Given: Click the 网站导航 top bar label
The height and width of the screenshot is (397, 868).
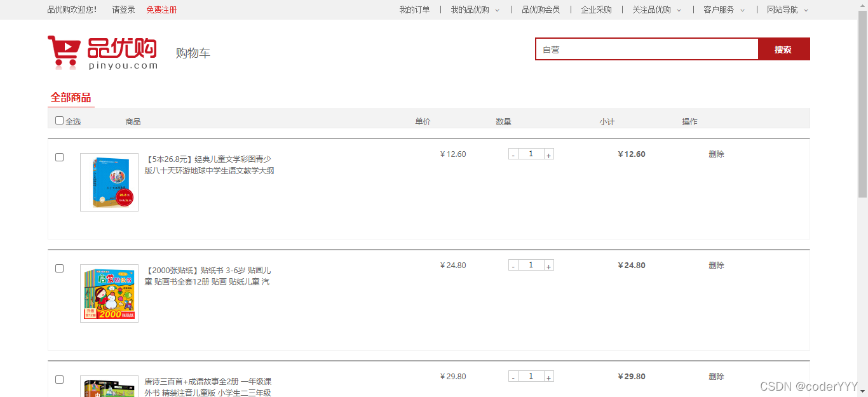Looking at the screenshot, I should (x=782, y=10).
